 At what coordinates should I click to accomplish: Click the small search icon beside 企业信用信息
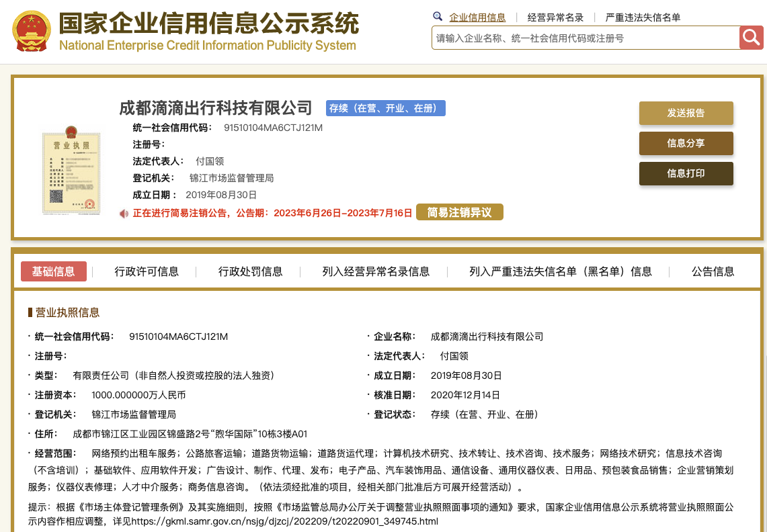(x=437, y=16)
